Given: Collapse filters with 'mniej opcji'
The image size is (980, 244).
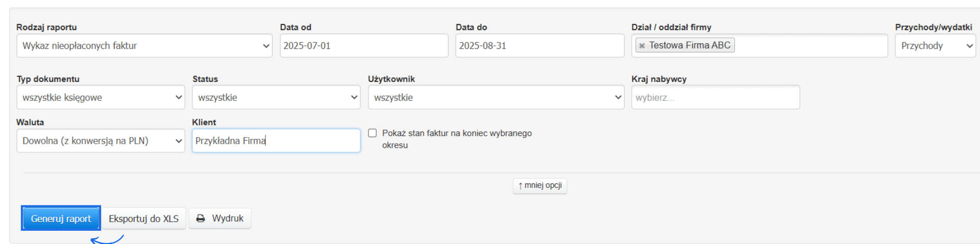Looking at the screenshot, I should click(x=540, y=185).
